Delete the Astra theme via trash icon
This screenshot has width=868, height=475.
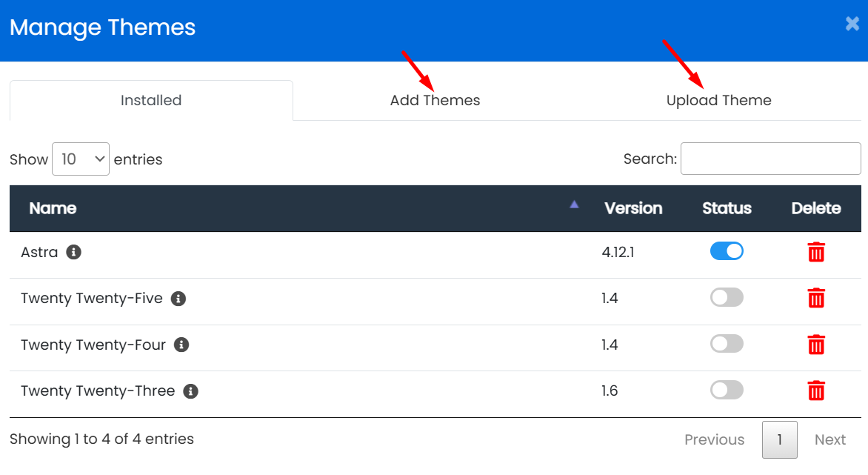815,252
